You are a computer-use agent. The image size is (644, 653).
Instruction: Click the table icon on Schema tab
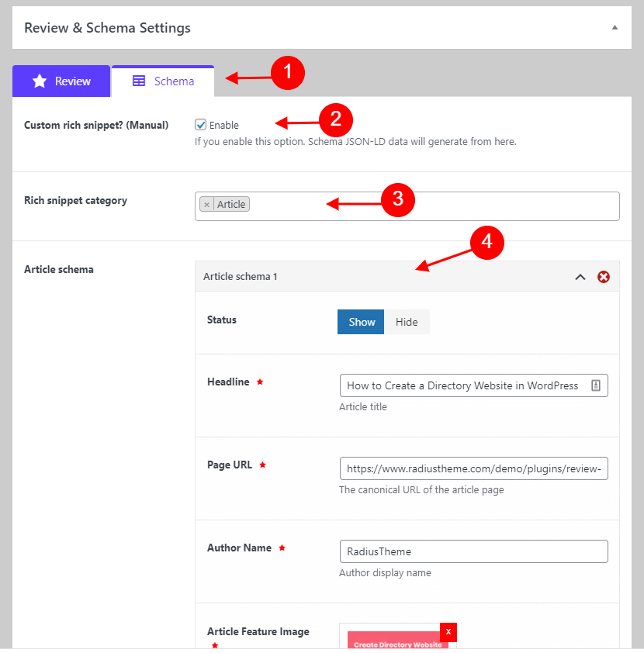pos(139,81)
